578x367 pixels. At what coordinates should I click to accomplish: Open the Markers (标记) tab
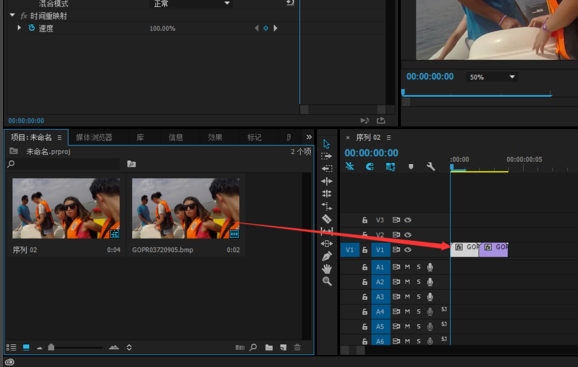pos(254,137)
